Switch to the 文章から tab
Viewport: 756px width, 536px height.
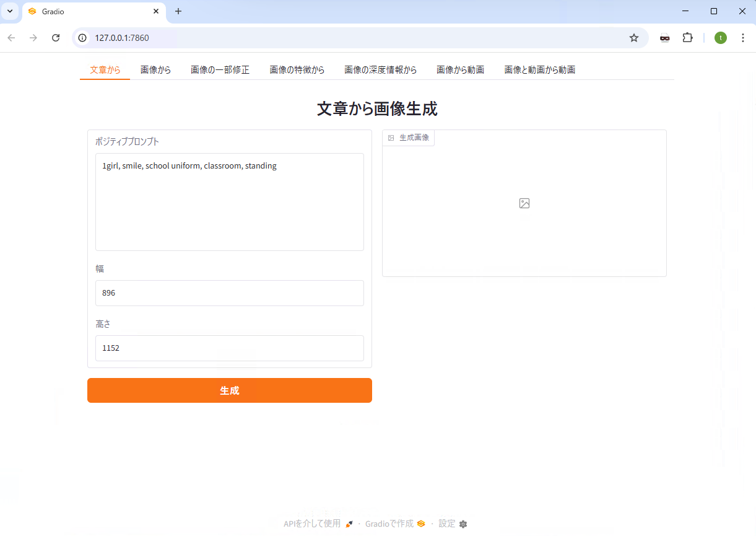105,70
